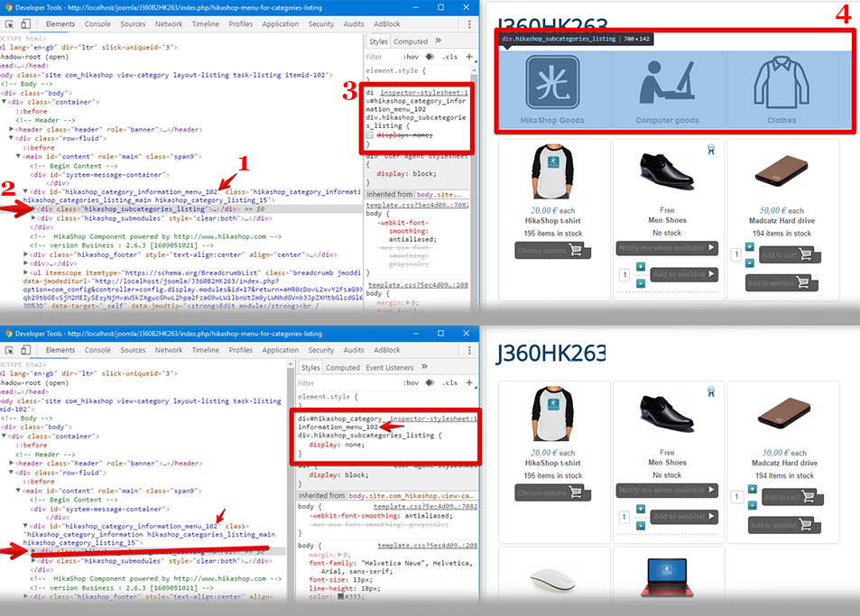Click Notify me when available in top page

pyautogui.click(x=667, y=248)
